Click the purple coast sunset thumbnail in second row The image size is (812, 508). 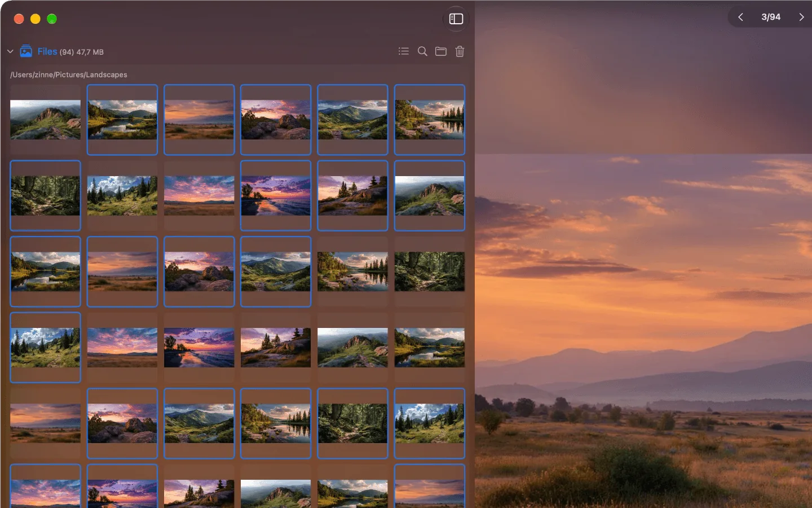[276, 195]
